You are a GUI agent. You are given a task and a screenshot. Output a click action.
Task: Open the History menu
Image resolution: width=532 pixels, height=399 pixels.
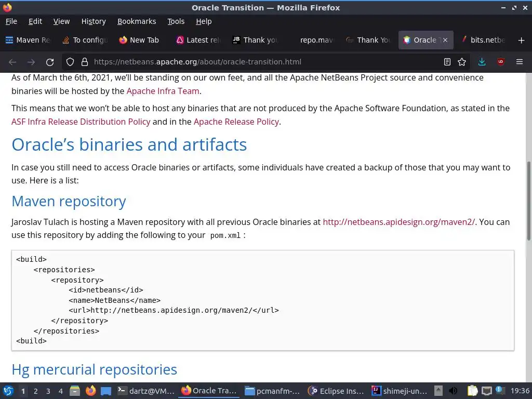pyautogui.click(x=94, y=21)
